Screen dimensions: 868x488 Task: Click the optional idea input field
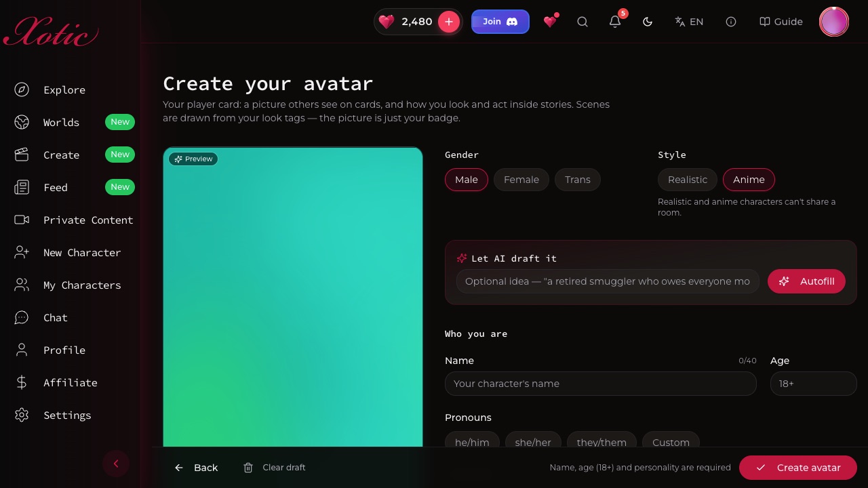[608, 281]
